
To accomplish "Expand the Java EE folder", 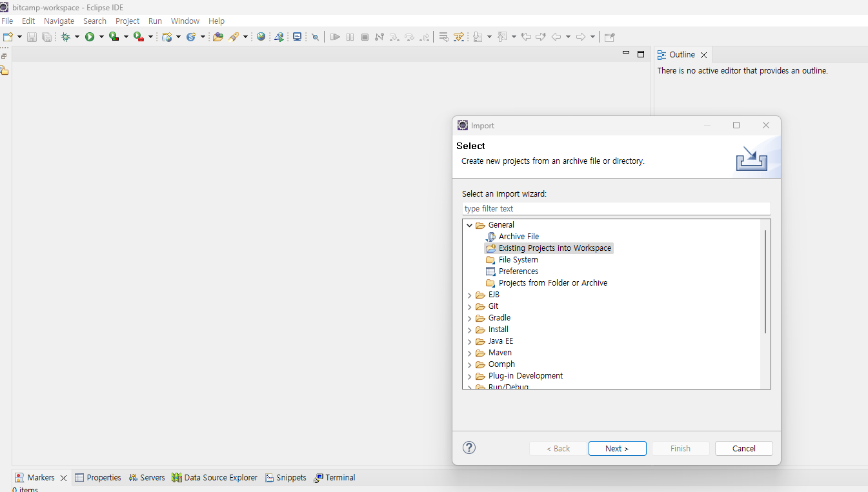I will [470, 341].
